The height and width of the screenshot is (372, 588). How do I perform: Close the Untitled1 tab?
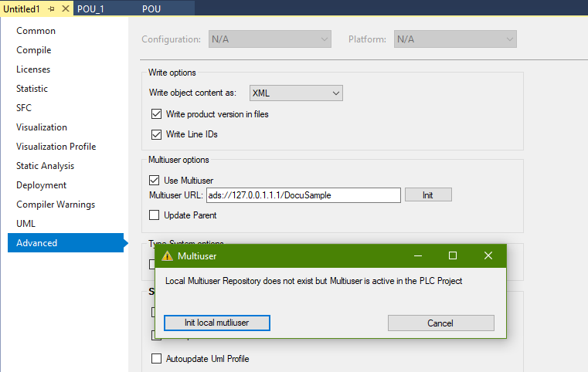click(65, 8)
